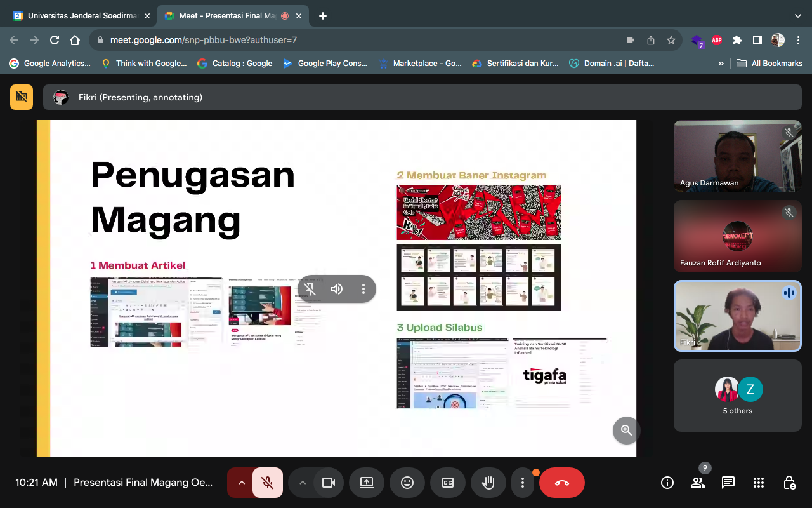Open the All Bookmarks folder
The image size is (812, 508).
coord(769,63)
